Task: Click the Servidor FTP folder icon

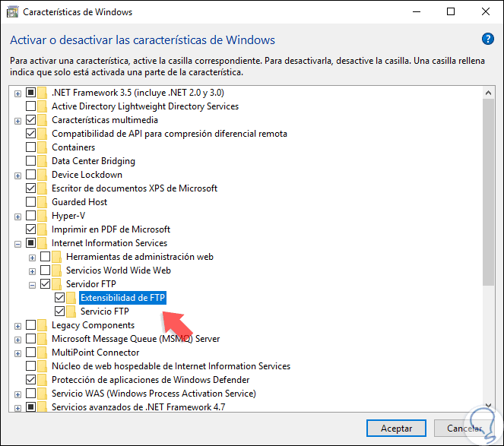Action: tap(57, 284)
